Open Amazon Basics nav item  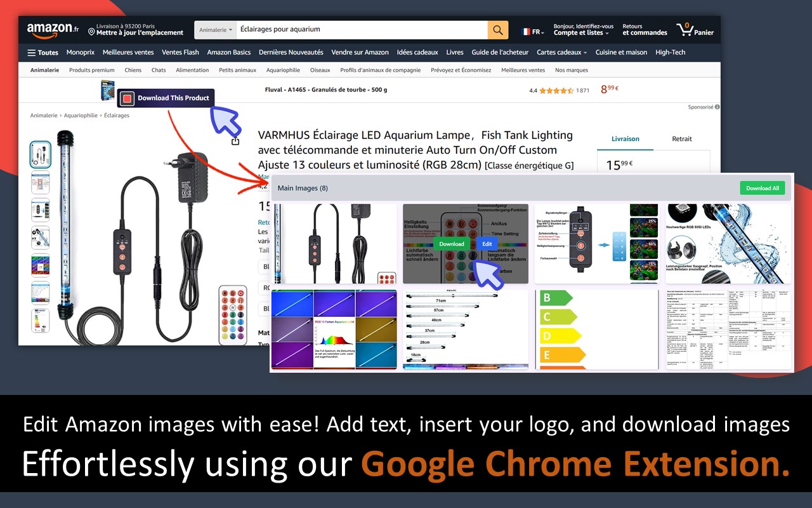[229, 53]
